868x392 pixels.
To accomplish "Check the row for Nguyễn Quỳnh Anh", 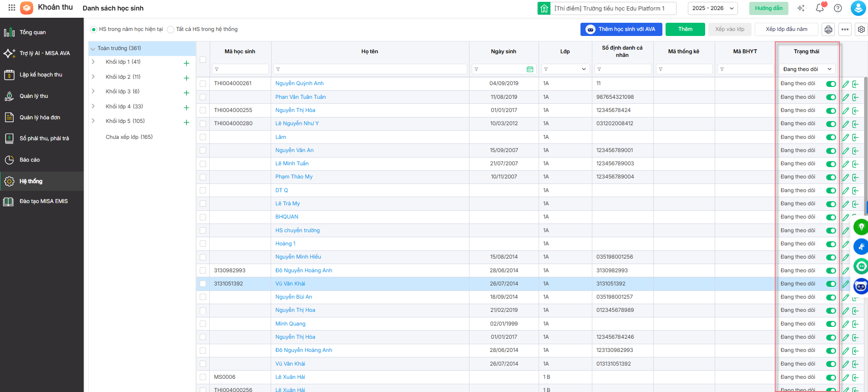I will coord(203,84).
